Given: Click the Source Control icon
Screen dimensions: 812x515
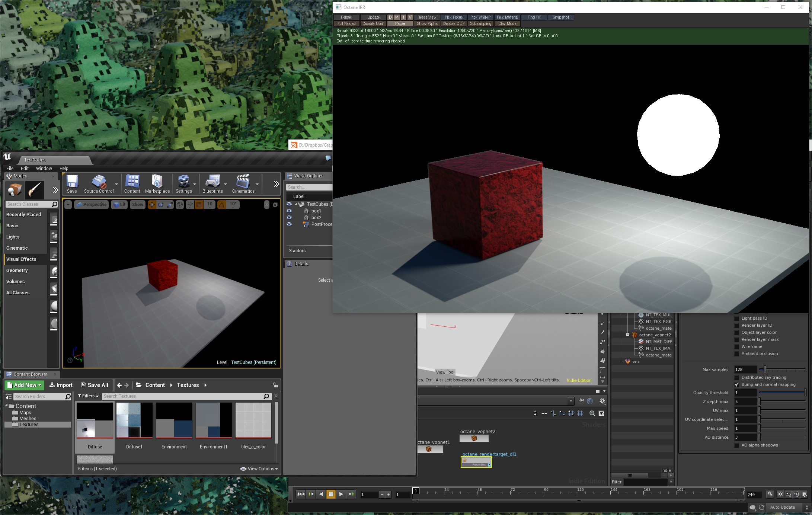Looking at the screenshot, I should click(99, 182).
